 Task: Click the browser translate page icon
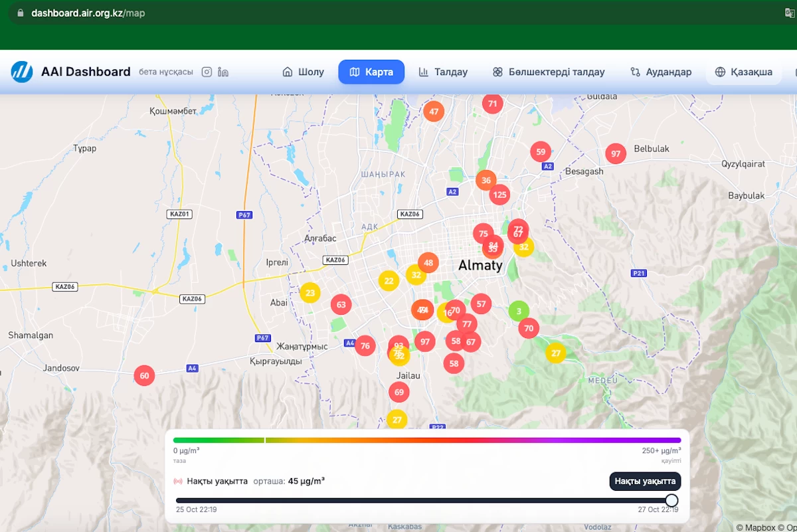789,13
